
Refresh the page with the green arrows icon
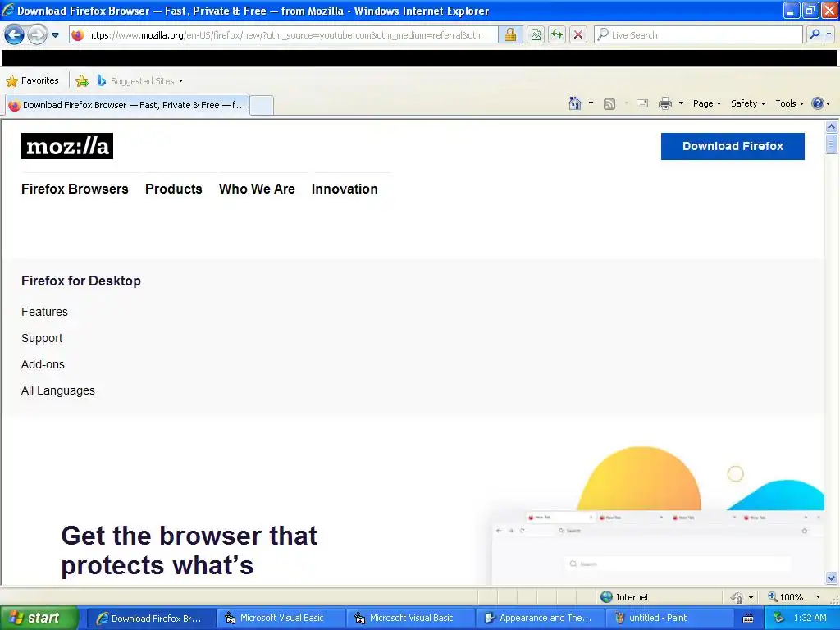[557, 35]
